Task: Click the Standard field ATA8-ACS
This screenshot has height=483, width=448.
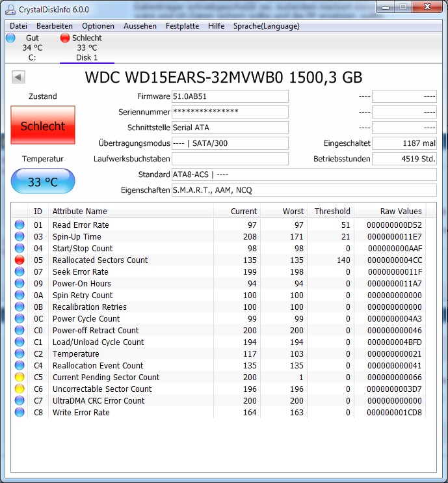Action: click(304, 174)
